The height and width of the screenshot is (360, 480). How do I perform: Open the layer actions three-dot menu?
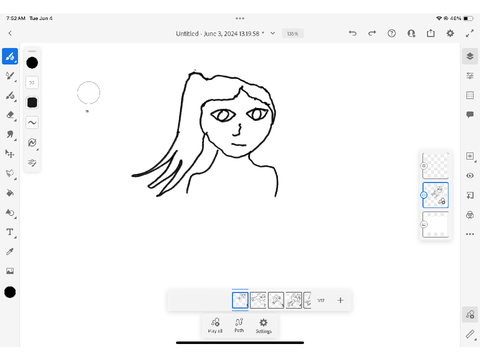pyautogui.click(x=470, y=234)
